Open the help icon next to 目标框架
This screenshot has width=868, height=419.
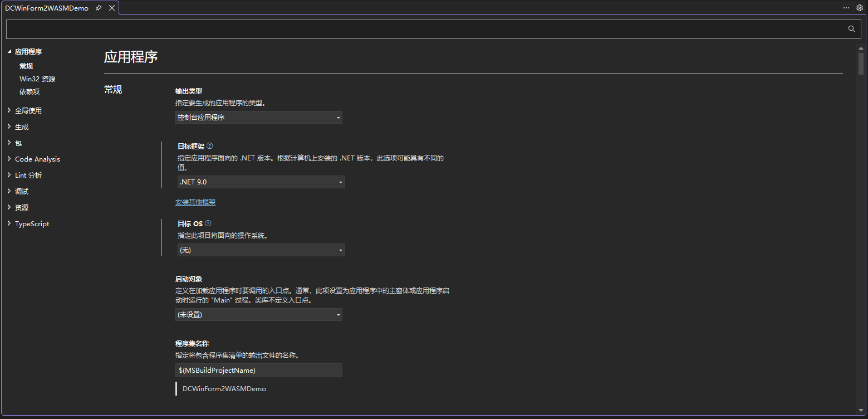pos(209,145)
